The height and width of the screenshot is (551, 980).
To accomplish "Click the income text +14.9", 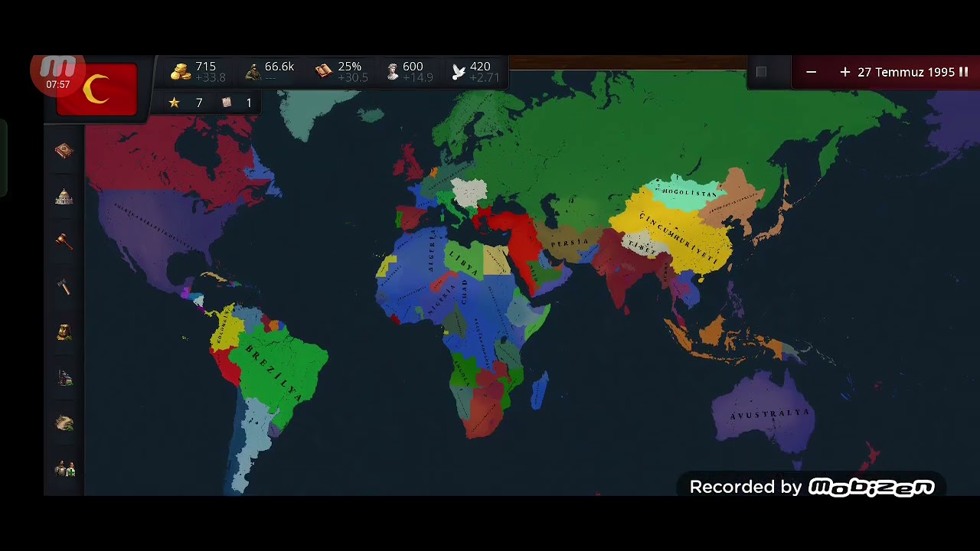I will [417, 78].
